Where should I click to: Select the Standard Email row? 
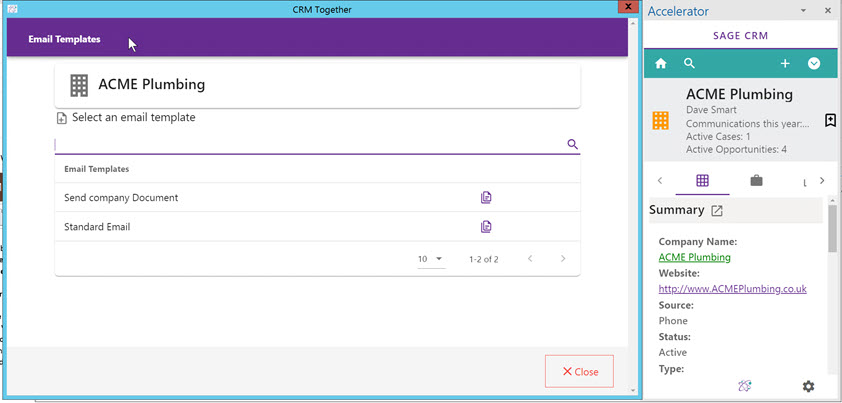317,227
